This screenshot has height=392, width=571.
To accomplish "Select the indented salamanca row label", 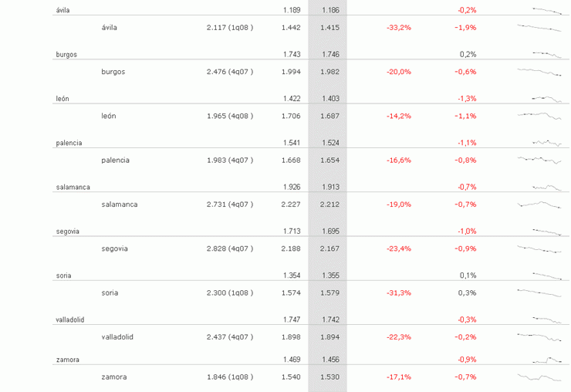I will point(119,204).
